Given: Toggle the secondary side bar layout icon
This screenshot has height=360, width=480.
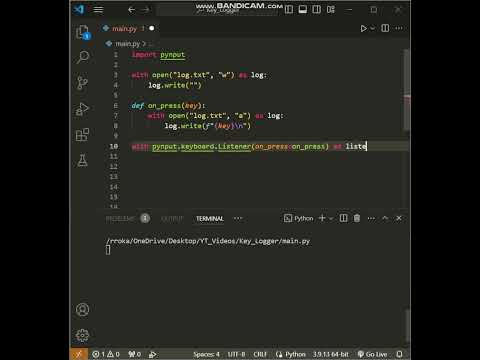Looking at the screenshot, I should coord(317,10).
